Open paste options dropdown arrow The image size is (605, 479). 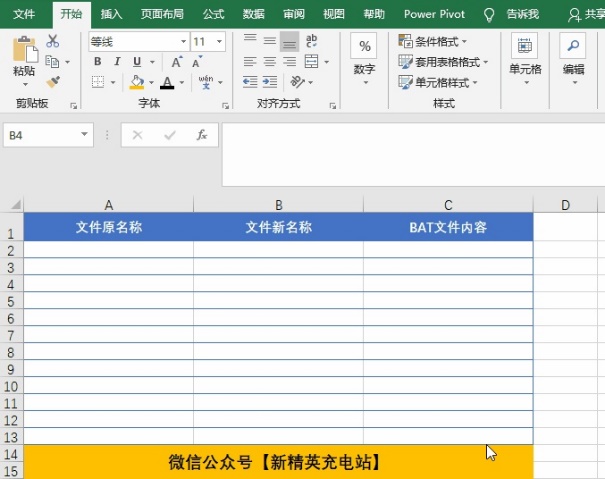tap(25, 84)
